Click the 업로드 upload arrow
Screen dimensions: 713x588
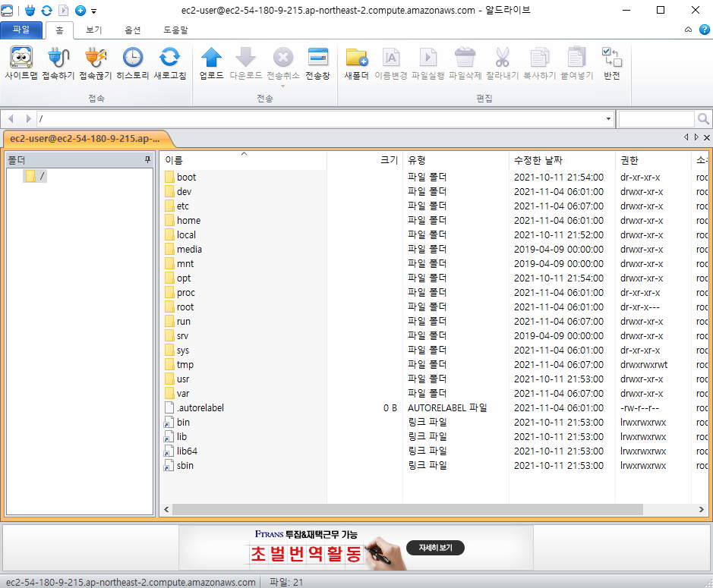coord(211,63)
